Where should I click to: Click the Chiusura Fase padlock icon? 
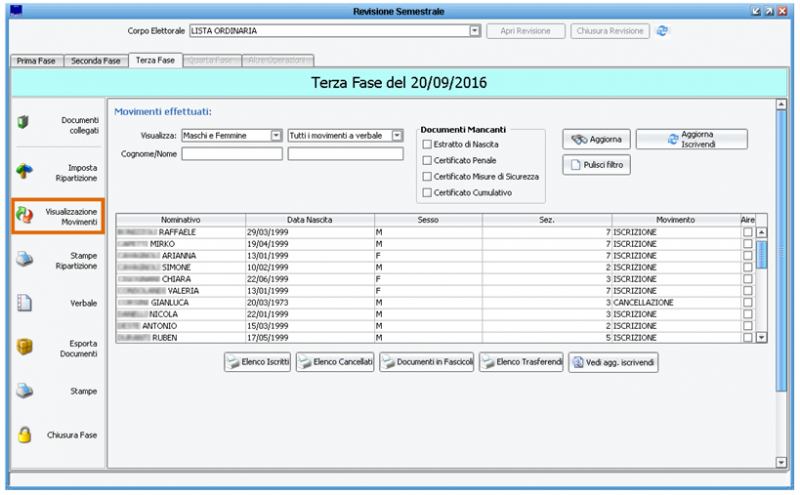tap(24, 435)
